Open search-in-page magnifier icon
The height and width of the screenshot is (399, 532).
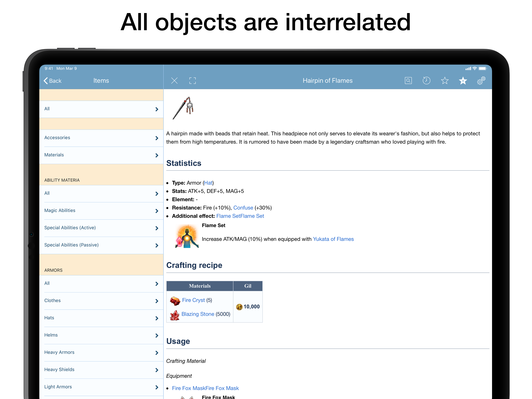tap(408, 81)
